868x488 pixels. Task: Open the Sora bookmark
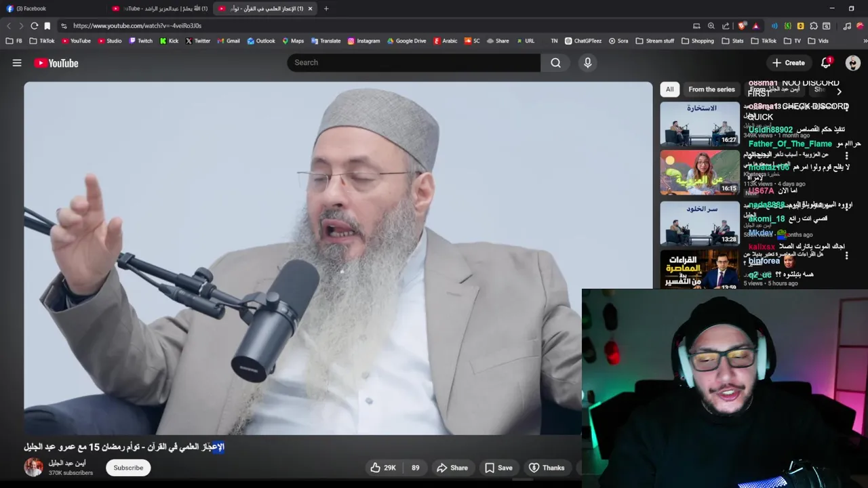click(x=618, y=41)
